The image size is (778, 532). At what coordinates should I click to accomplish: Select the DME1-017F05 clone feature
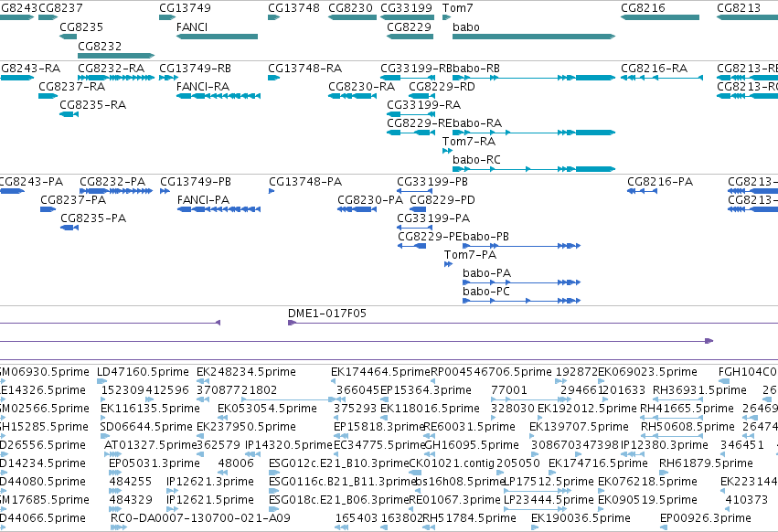327,314
